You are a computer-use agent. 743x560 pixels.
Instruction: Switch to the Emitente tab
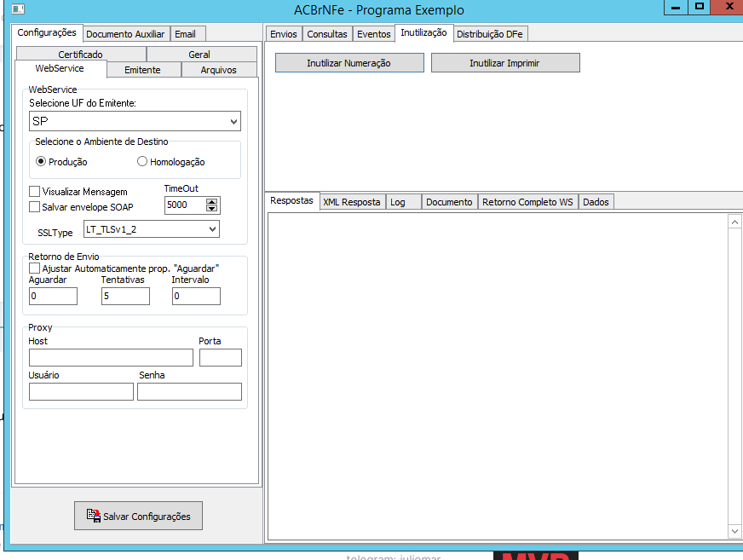click(142, 70)
